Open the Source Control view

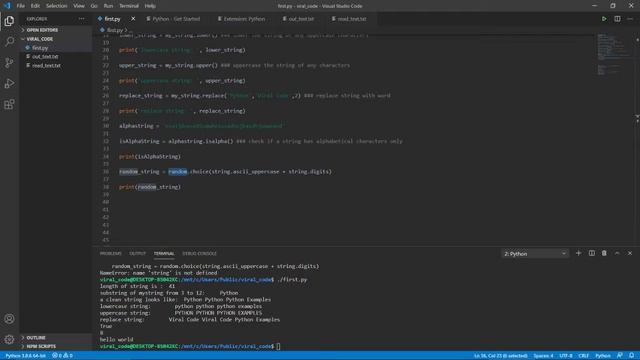(9, 62)
